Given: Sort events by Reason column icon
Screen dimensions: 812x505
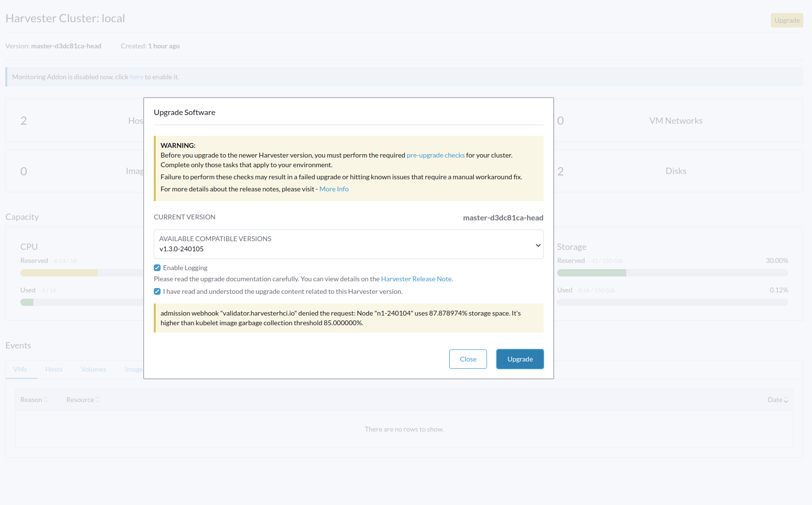Looking at the screenshot, I should click(x=45, y=400).
